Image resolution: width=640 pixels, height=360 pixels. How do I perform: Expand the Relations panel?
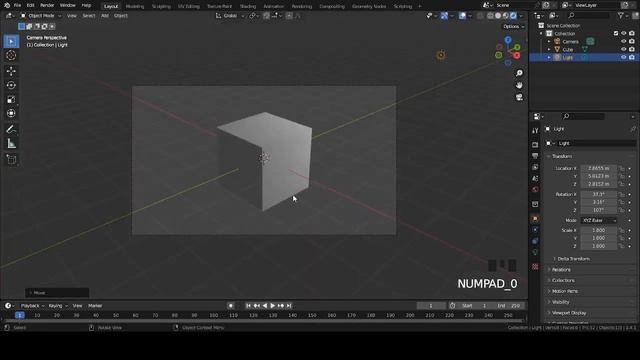[561, 270]
